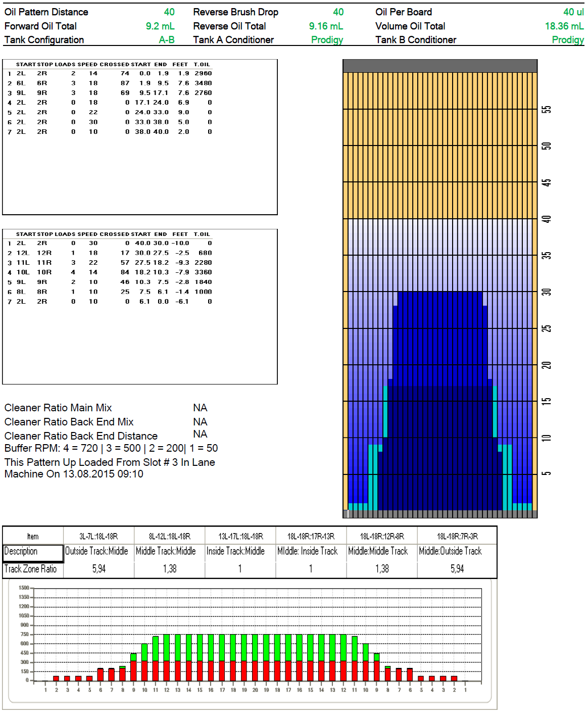Select forward table row 3 starting 9L

110,93
